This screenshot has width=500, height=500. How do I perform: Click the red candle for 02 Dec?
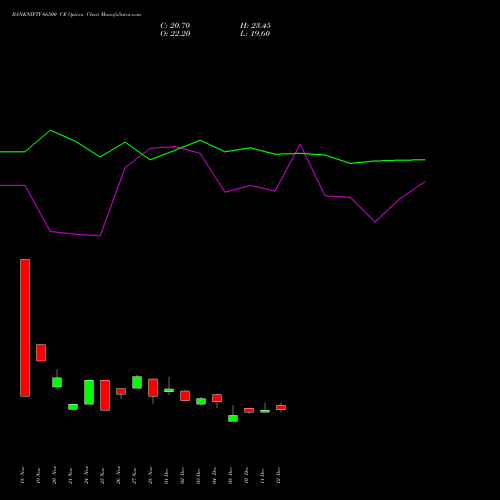coord(185,396)
